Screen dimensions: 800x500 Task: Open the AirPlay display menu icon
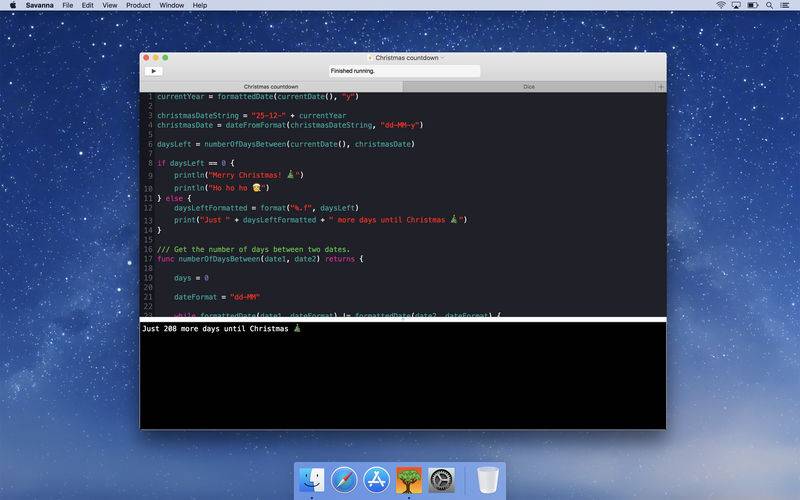tap(736, 5)
